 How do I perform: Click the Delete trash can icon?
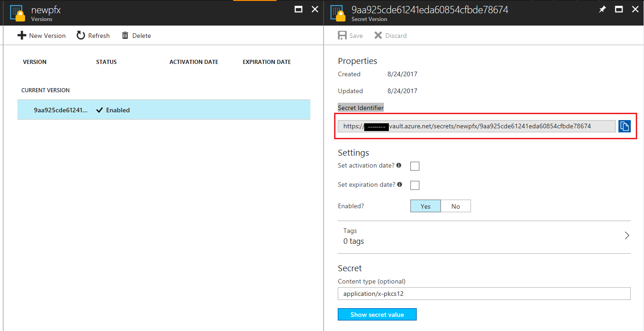pyautogui.click(x=125, y=36)
